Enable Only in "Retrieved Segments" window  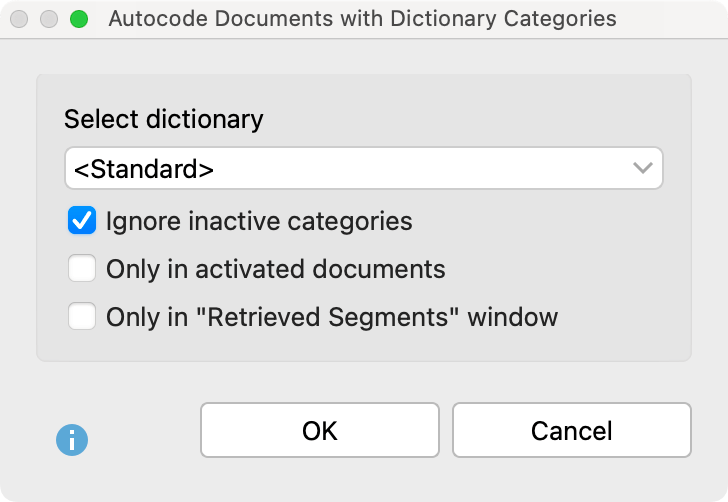(82, 316)
